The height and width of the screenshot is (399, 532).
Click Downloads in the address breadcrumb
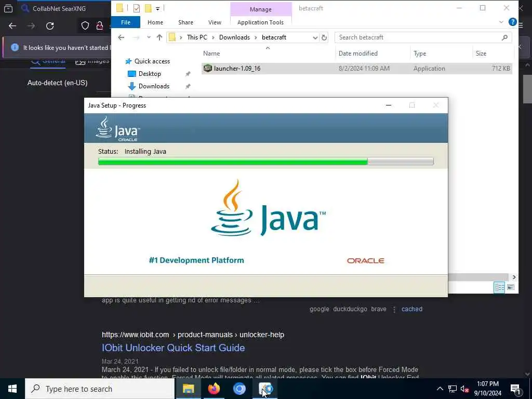tap(234, 37)
